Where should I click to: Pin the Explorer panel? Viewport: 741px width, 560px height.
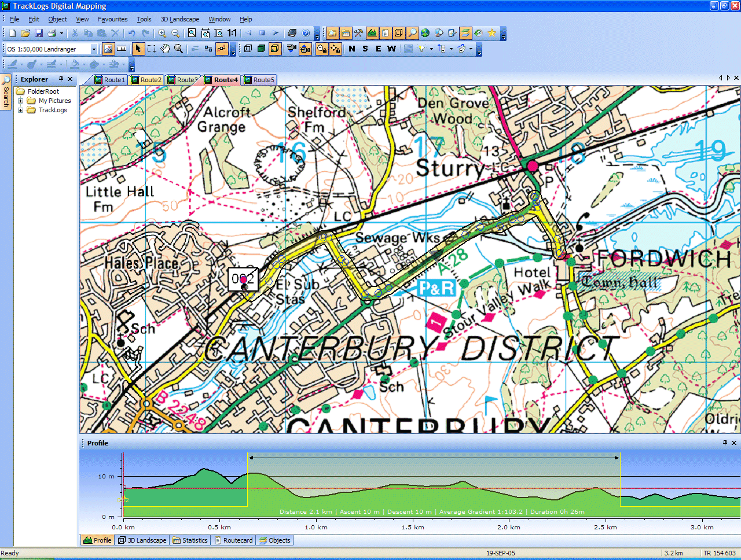tap(61, 79)
